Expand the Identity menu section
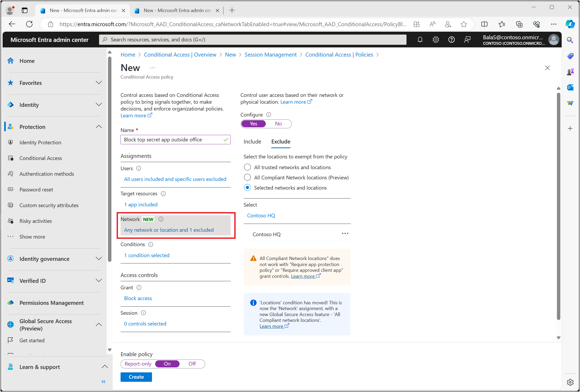Viewport: 580px width, 392px height. [99, 105]
